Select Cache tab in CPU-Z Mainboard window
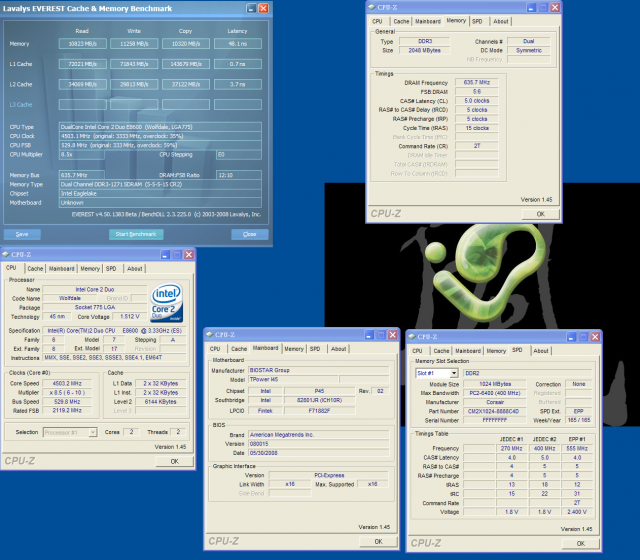 pos(239,349)
